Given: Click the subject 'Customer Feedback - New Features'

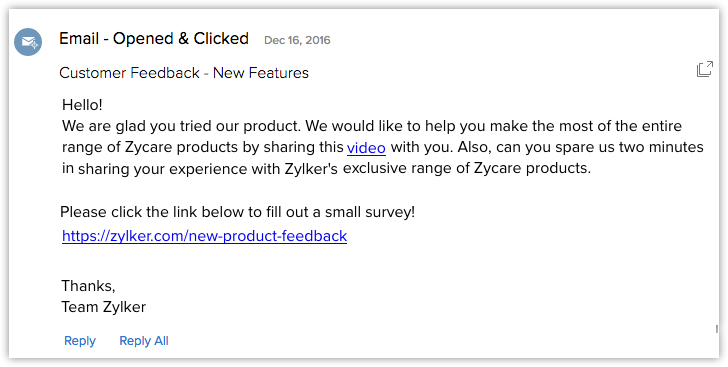Looking at the screenshot, I should (184, 73).
